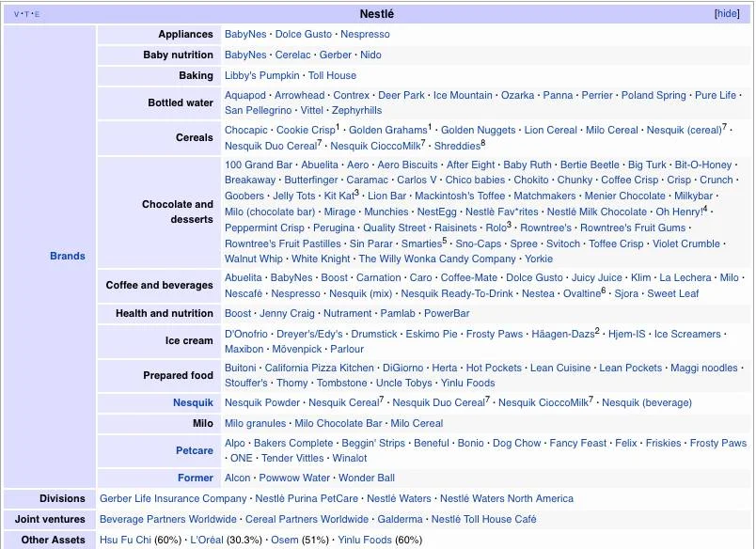Open the Carnation link
The width and height of the screenshot is (756, 549).
point(379,277)
